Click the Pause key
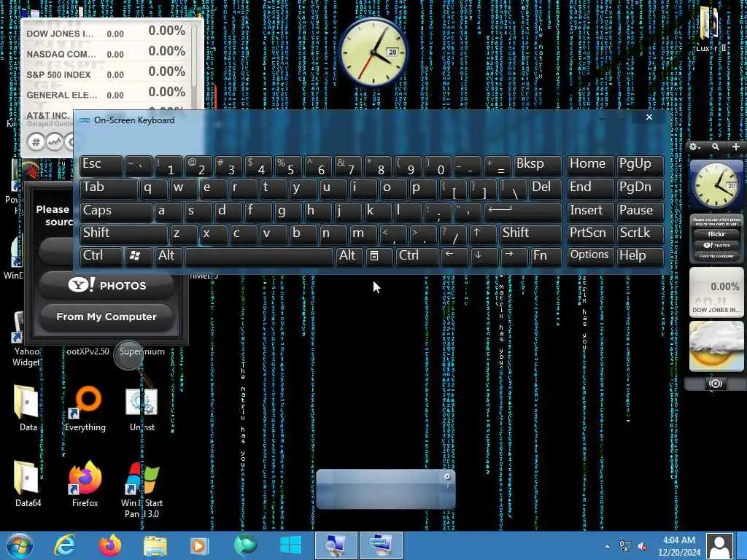This screenshot has width=747, height=560. point(640,211)
